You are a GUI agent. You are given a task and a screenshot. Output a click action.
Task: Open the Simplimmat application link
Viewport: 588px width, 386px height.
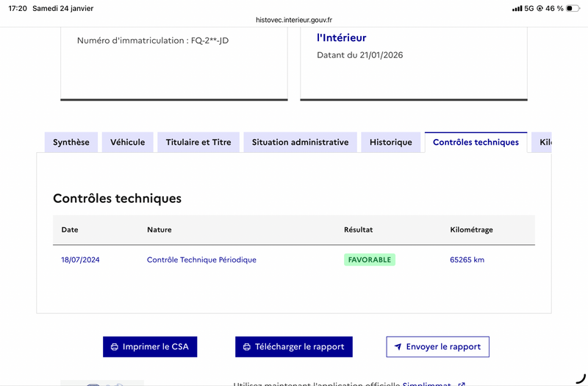point(429,383)
